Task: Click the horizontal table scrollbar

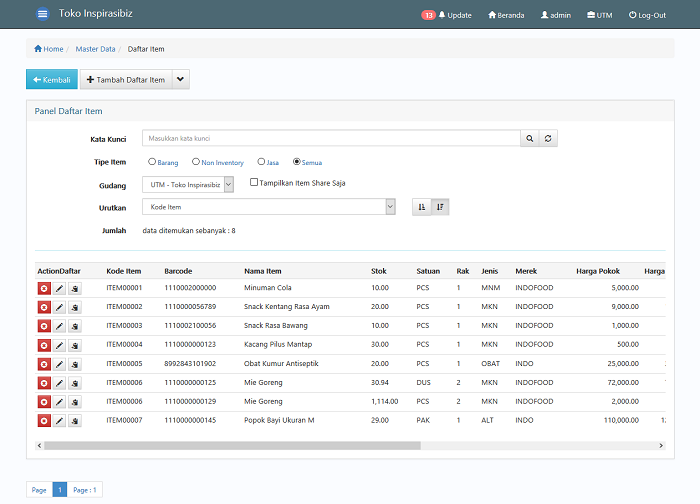Action: click(x=232, y=446)
